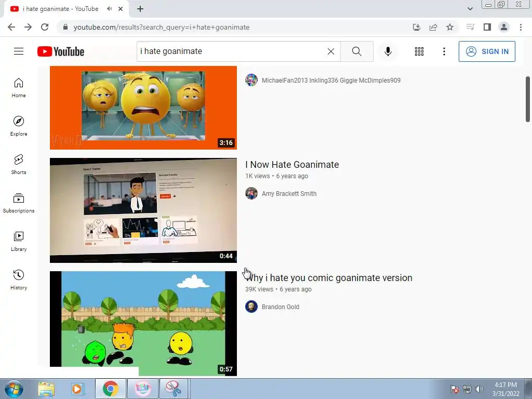This screenshot has height=399, width=532.
Task: Go to YouTube homepage via logo
Action: pyautogui.click(x=61, y=51)
